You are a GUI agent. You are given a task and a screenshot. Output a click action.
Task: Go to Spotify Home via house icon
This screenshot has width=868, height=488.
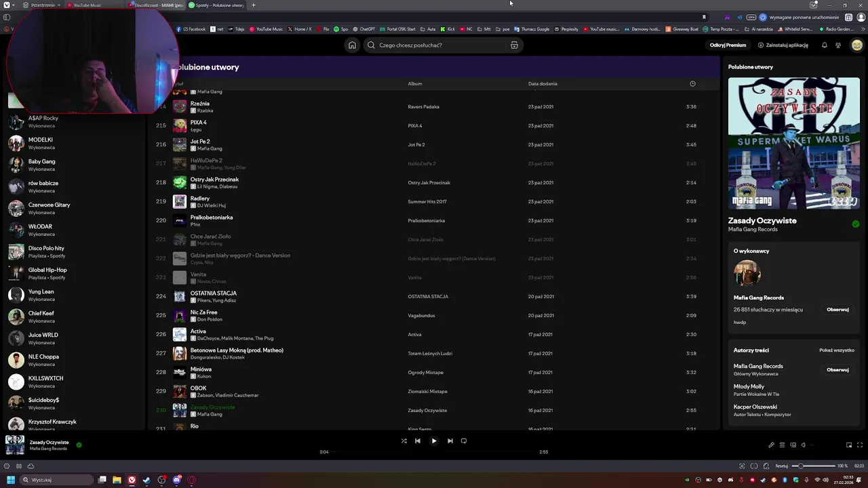[352, 45]
